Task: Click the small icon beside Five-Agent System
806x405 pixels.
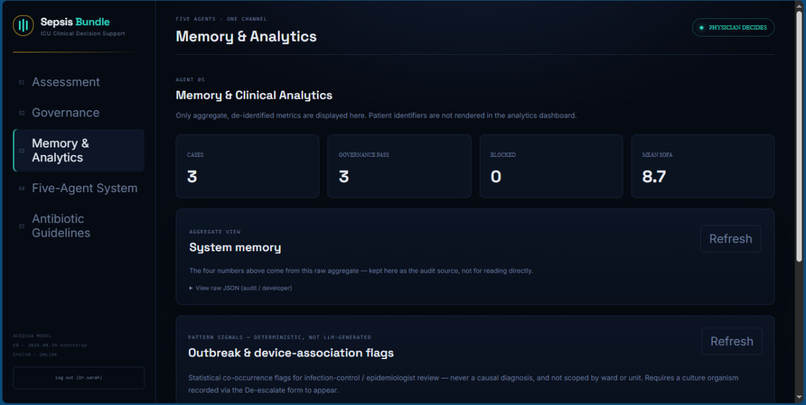Action: point(21,189)
